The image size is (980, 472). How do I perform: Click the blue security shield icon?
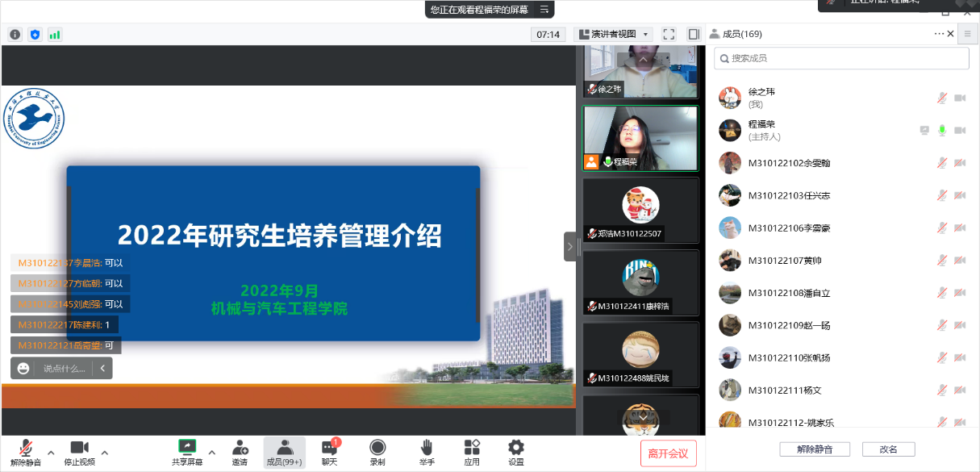pyautogui.click(x=35, y=34)
